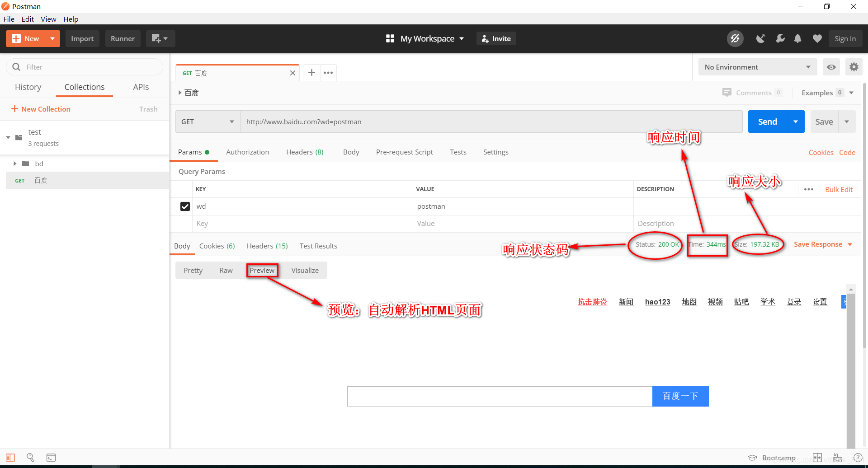Click the search icon in Filter box

(x=16, y=67)
